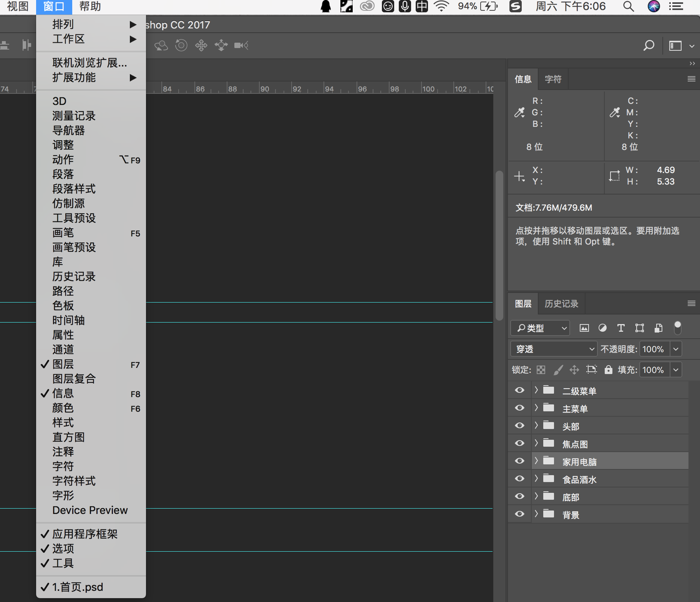Filter layers by adjustment layers

[x=602, y=328]
